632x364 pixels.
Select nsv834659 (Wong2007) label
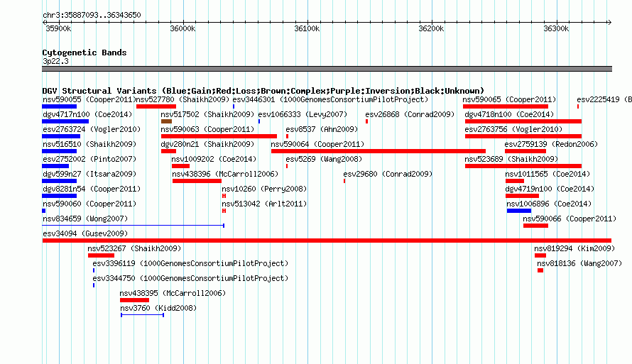tap(85, 219)
